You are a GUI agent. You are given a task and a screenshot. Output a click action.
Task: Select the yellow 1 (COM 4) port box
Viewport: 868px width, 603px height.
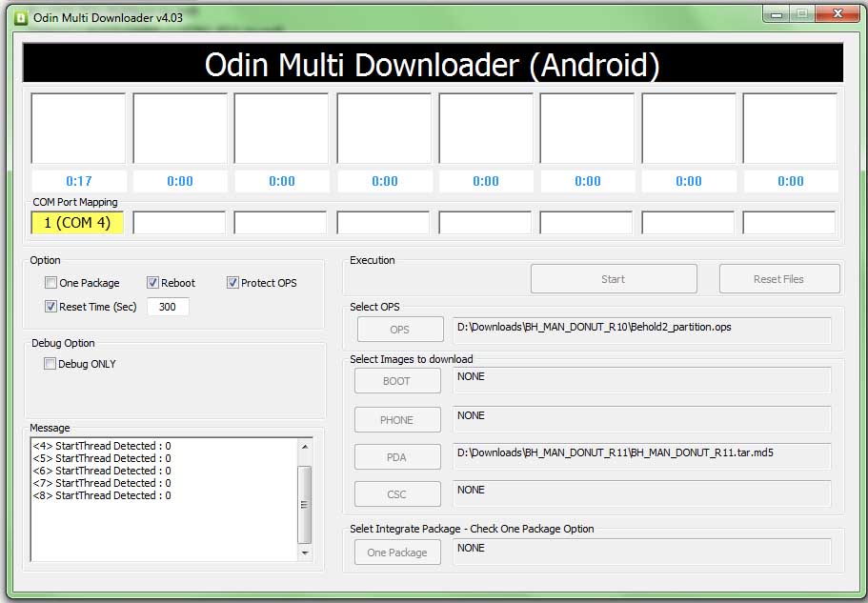coord(78,223)
